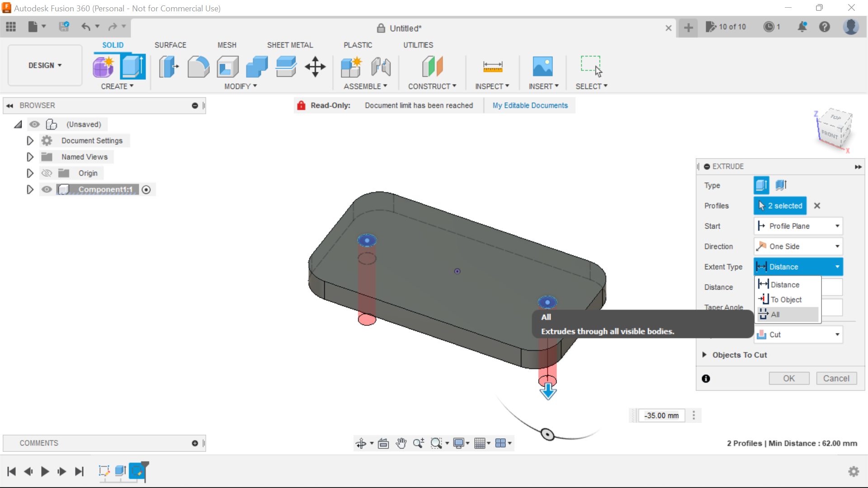Viewport: 868px width, 488px height.
Task: Toggle visibility of Origin
Action: (47, 173)
